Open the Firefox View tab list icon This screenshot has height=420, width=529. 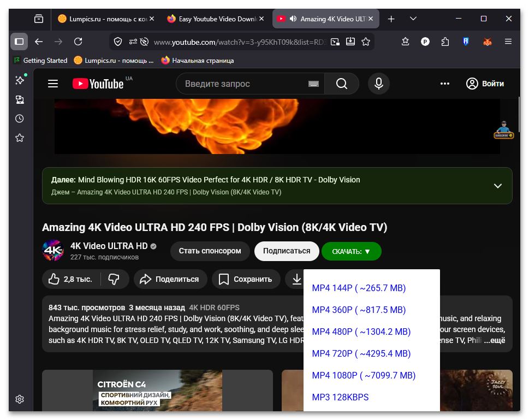[39, 19]
